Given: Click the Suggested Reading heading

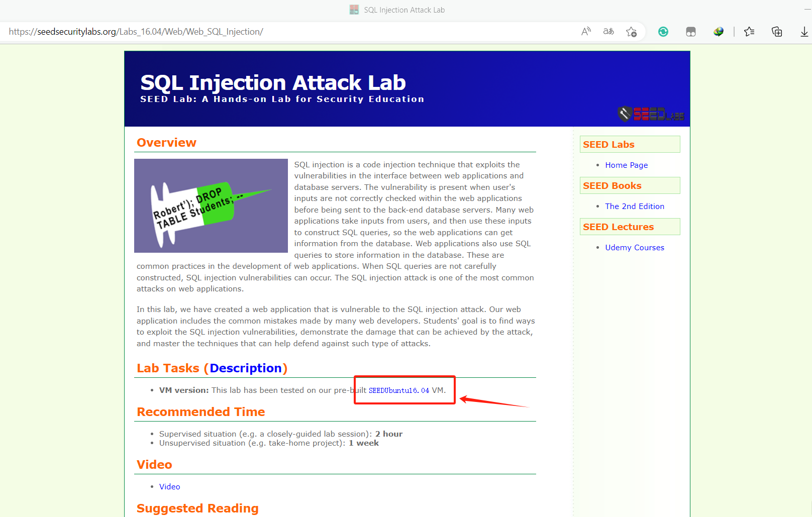Looking at the screenshot, I should point(197,508).
